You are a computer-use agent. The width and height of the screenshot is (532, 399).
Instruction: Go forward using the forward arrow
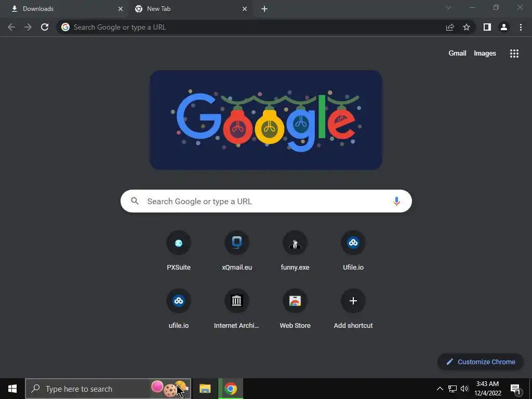28,27
